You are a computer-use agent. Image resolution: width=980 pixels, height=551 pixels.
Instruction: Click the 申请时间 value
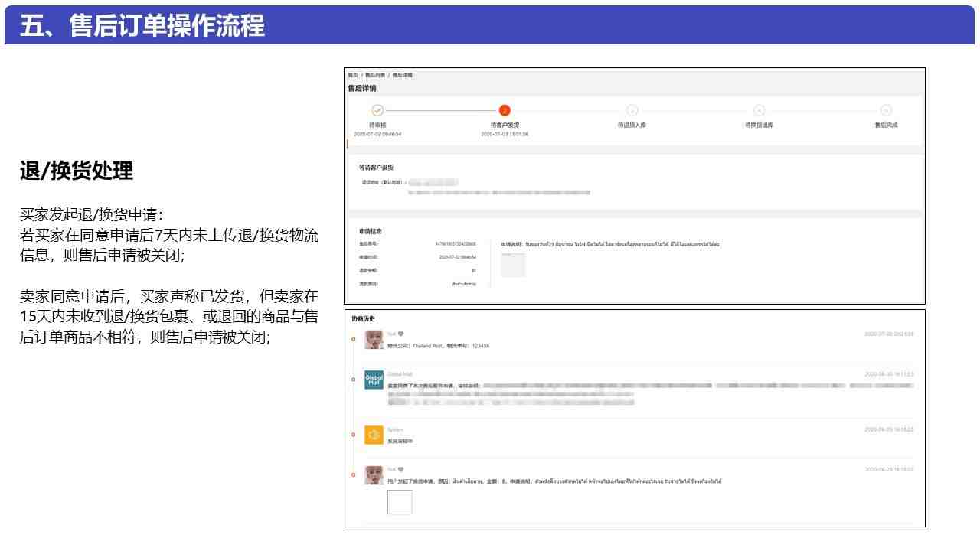pos(457,257)
